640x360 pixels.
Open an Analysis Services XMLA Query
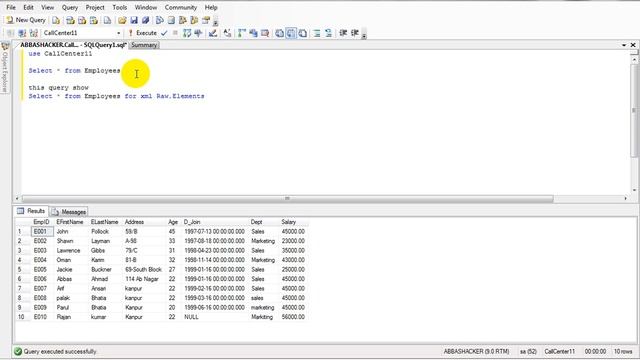94,20
